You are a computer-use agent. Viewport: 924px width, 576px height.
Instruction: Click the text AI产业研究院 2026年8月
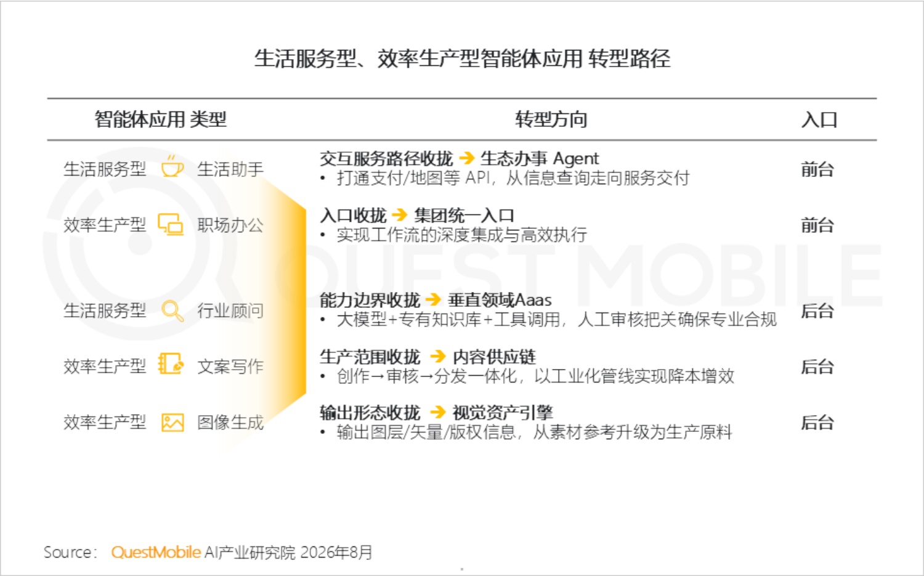pos(288,552)
